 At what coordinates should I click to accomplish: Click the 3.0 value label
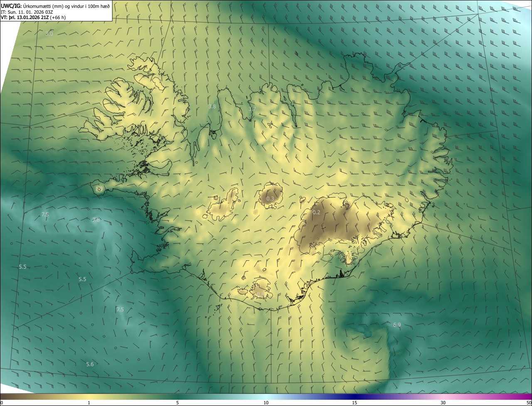click(x=49, y=34)
